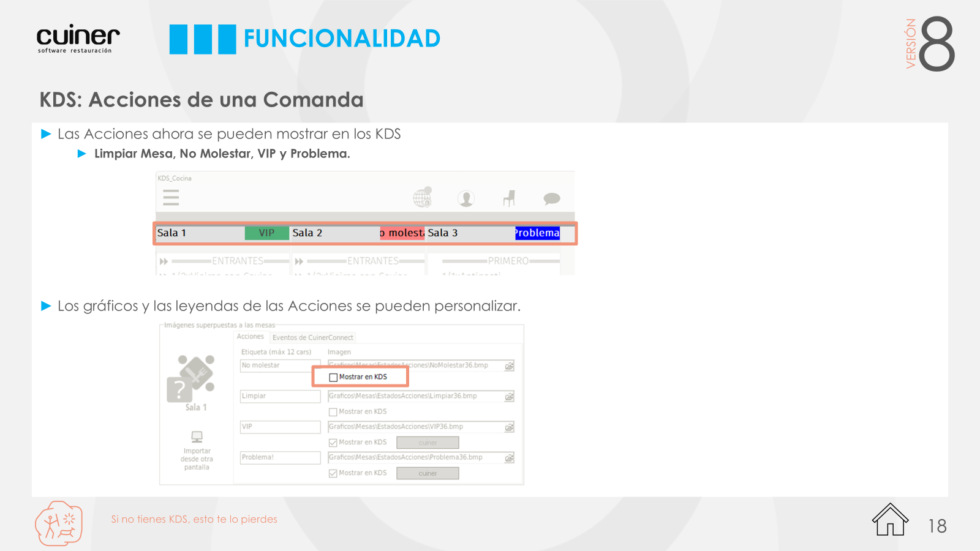Viewport: 980px width, 551px height.
Task: Browse image file for Problema row
Action: (x=509, y=458)
